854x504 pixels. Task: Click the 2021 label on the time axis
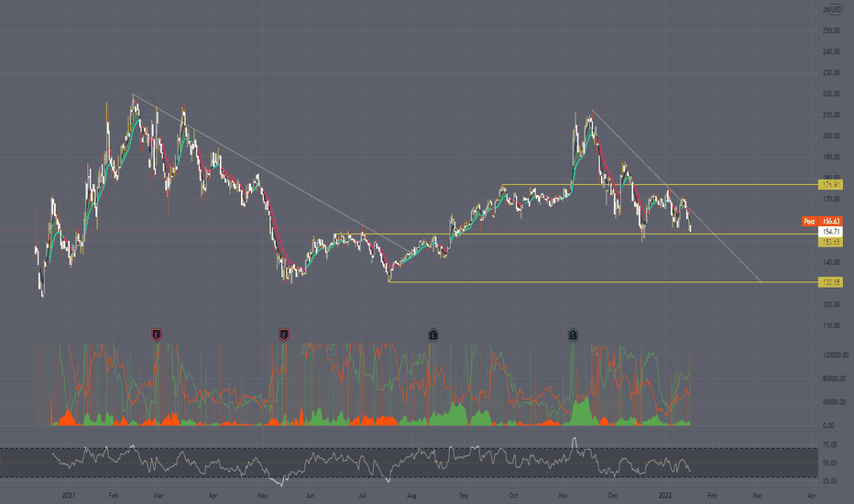69,495
